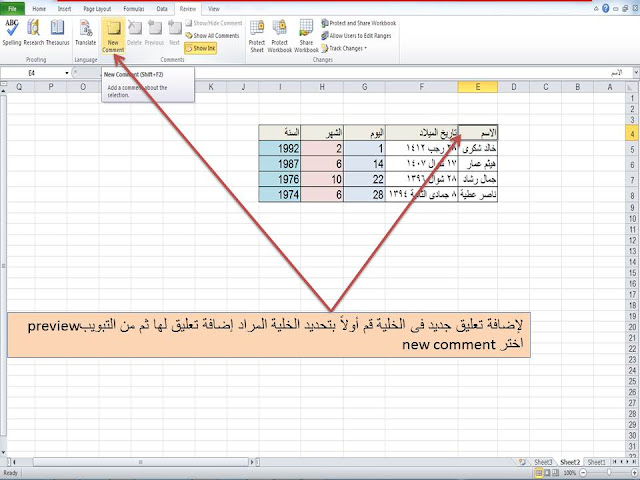Open the Help question mark icon

(606, 8)
